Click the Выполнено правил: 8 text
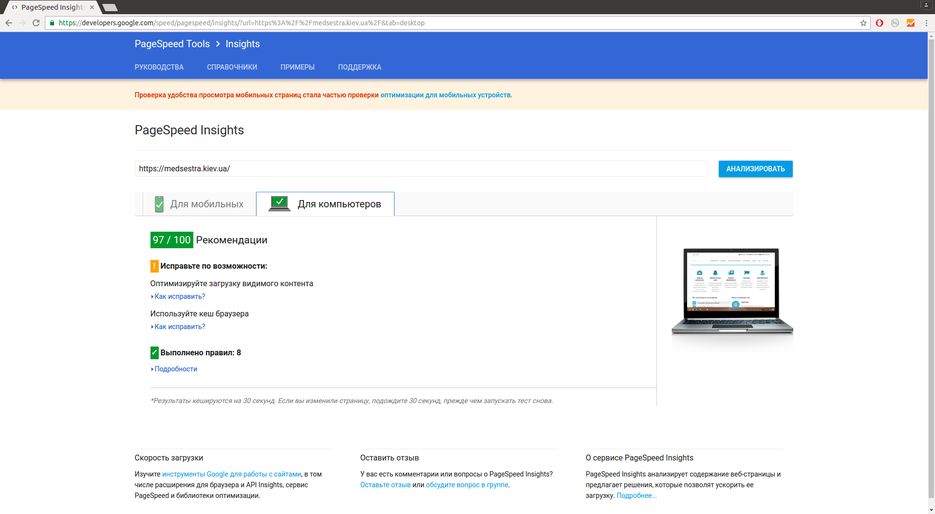Viewport: 935px width, 514px height. point(200,352)
